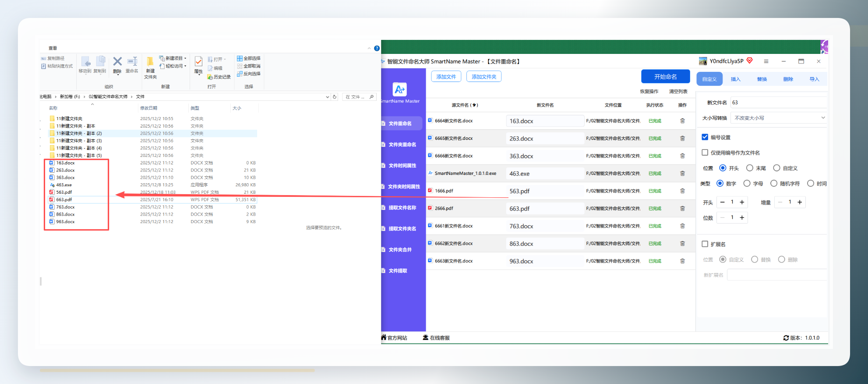
Task: Switch to the 删除 tab
Action: pos(788,79)
